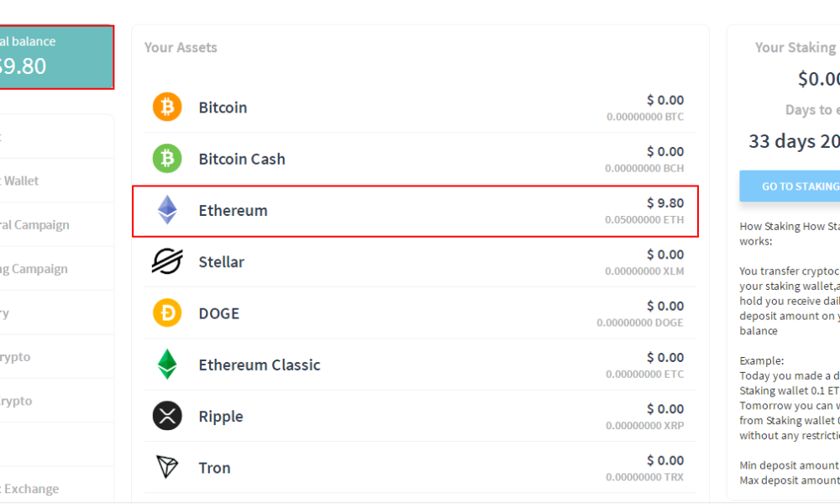Click the Ethereum diamond icon

[x=167, y=210]
